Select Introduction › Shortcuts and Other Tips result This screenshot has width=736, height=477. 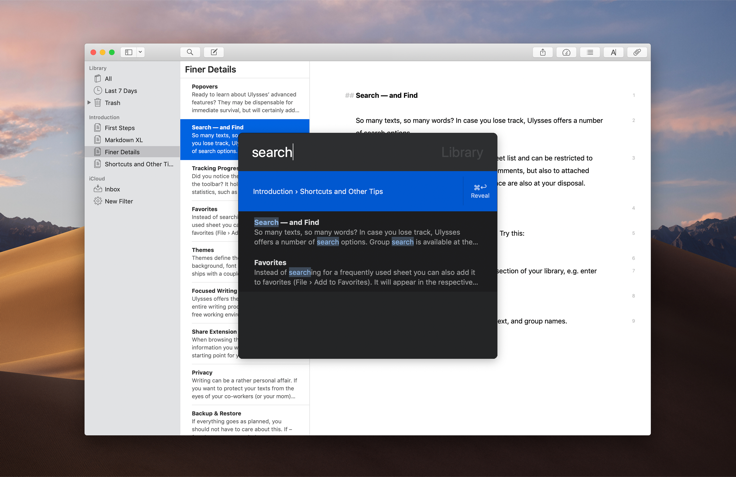350,191
